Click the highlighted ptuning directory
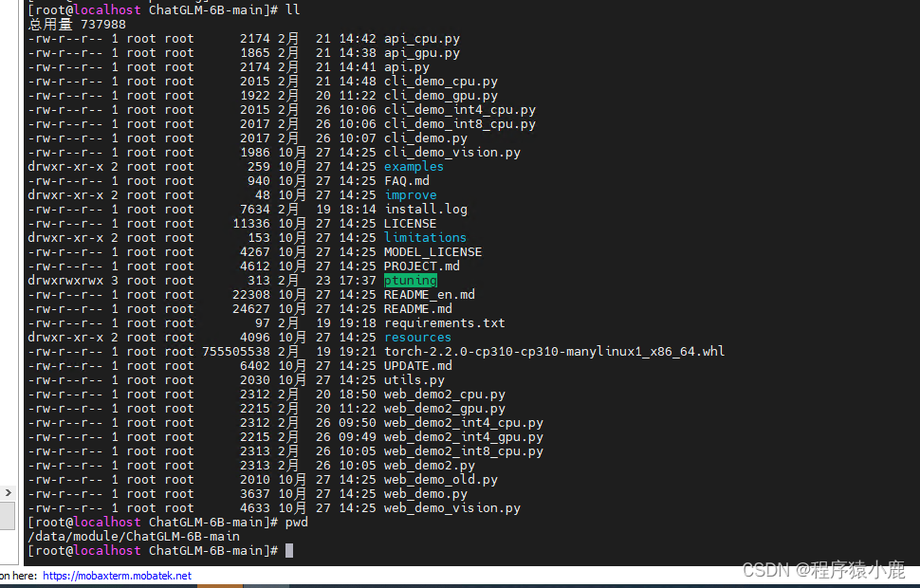This screenshot has height=588, width=920. 410,281
